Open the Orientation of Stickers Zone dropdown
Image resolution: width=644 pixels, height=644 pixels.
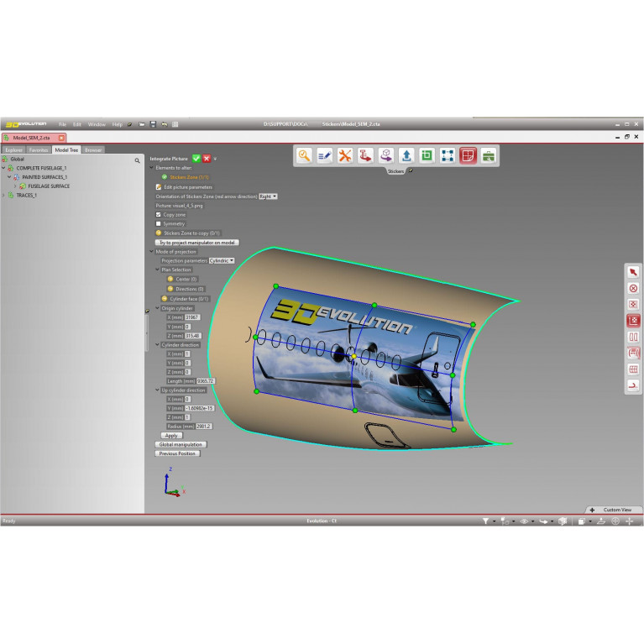(x=268, y=196)
